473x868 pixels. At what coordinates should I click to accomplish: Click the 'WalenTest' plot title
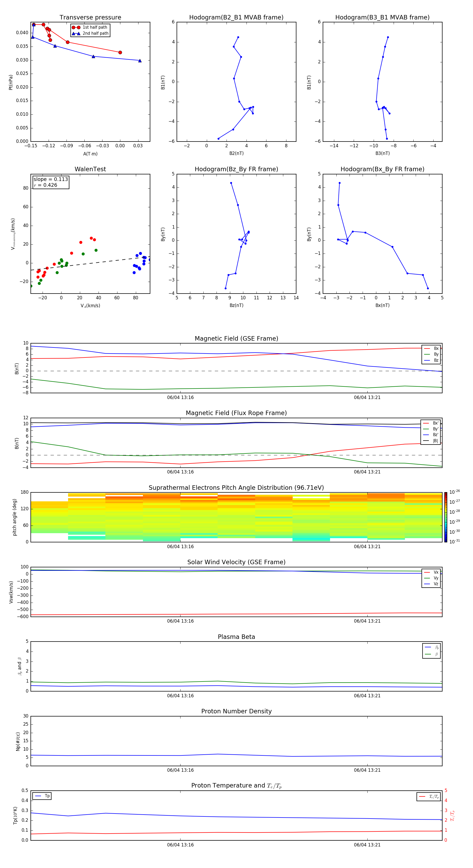coord(90,169)
